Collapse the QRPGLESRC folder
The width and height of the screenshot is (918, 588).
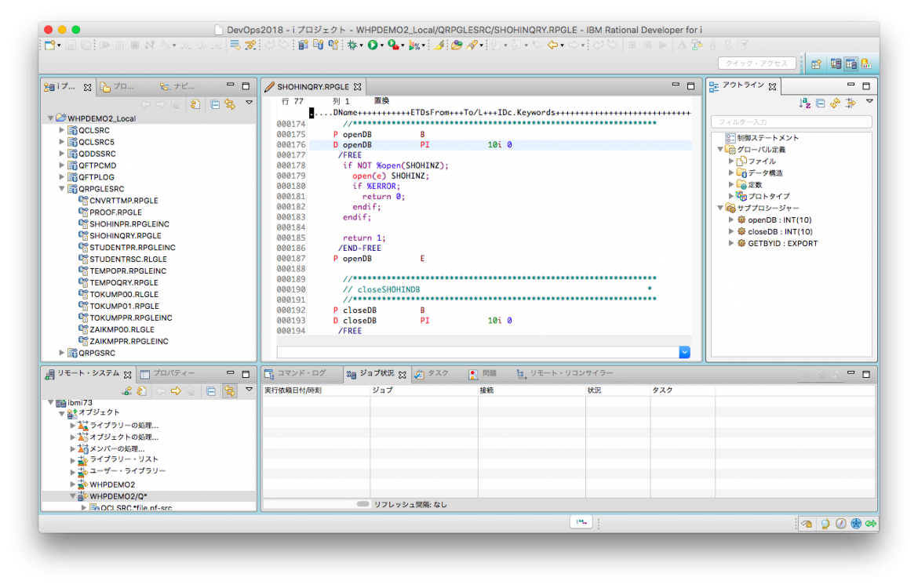(62, 189)
